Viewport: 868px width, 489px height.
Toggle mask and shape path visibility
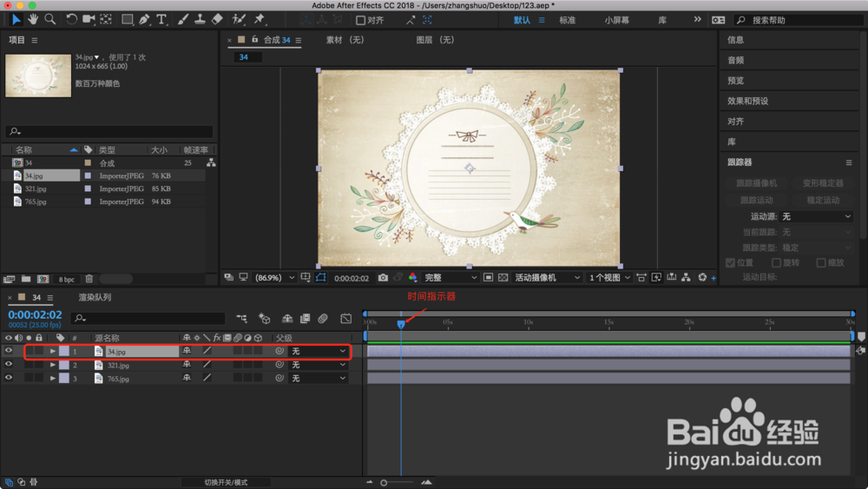[321, 277]
